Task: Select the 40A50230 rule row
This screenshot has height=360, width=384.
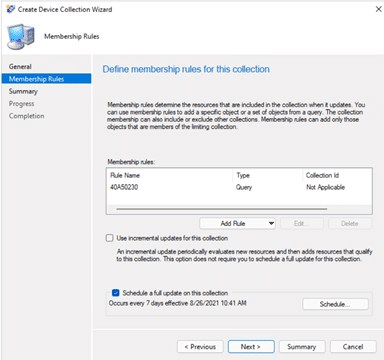Action: 239,187
